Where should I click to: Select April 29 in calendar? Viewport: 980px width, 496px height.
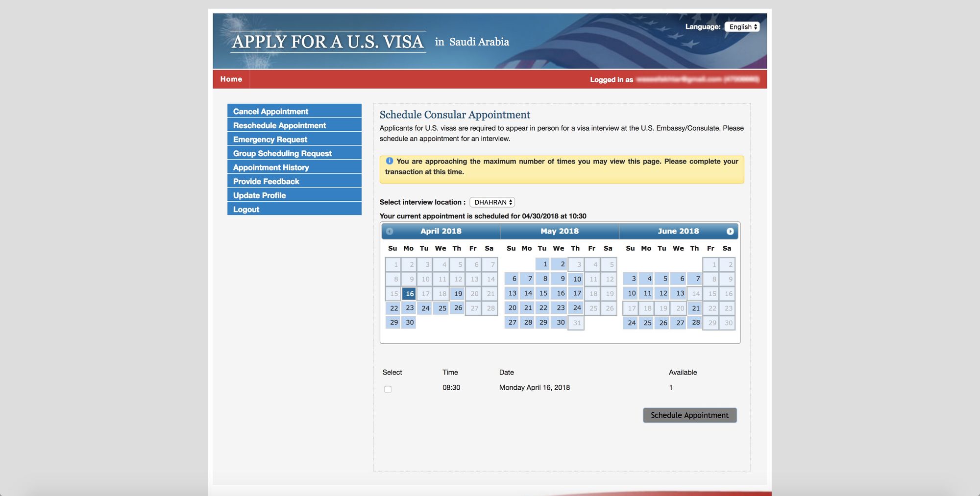coord(393,322)
